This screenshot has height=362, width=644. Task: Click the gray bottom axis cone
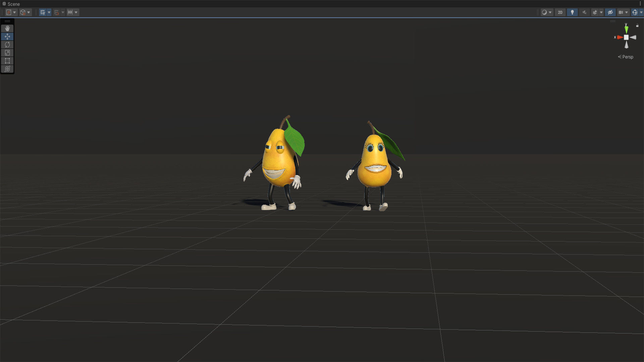(626, 45)
